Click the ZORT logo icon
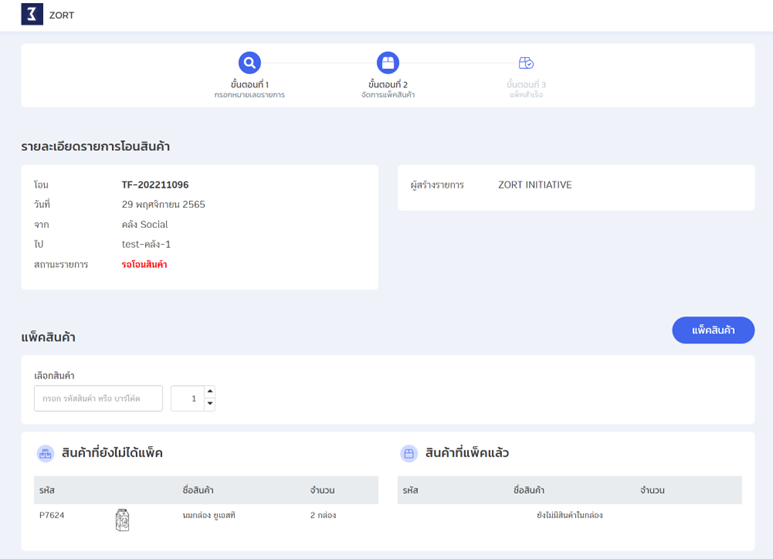Viewport: 773px width, 559px height. pyautogui.click(x=32, y=15)
